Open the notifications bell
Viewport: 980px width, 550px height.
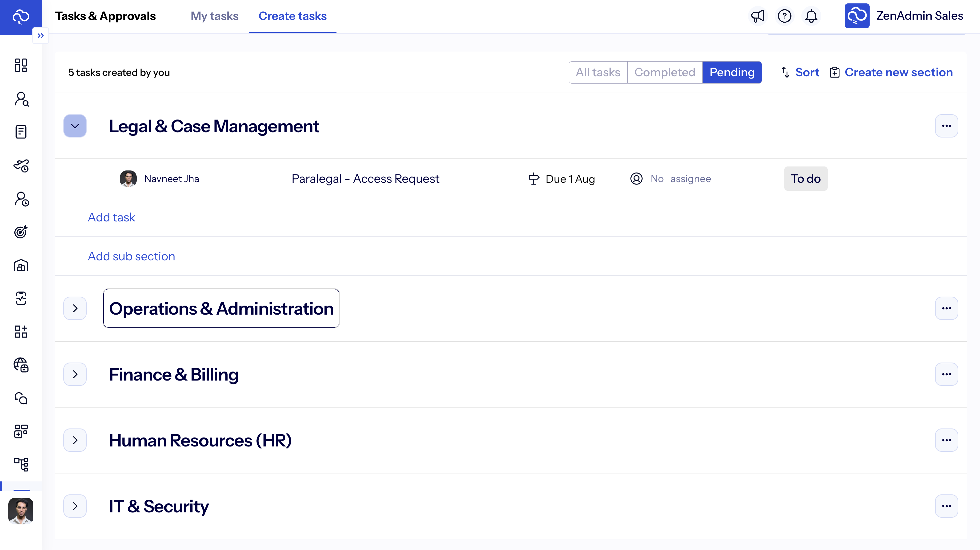click(811, 16)
